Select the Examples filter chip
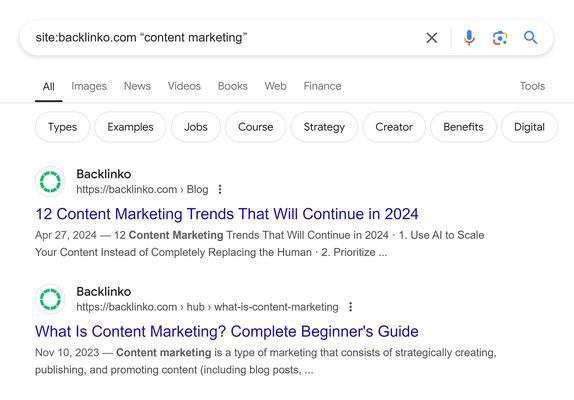The image size is (574, 400). coord(130,127)
